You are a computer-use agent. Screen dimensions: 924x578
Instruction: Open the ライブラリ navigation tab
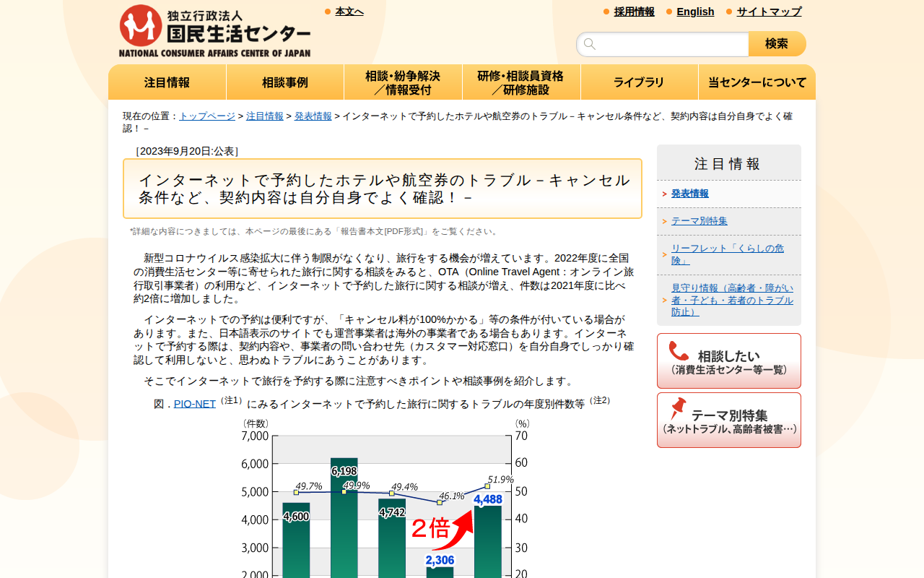tap(639, 82)
